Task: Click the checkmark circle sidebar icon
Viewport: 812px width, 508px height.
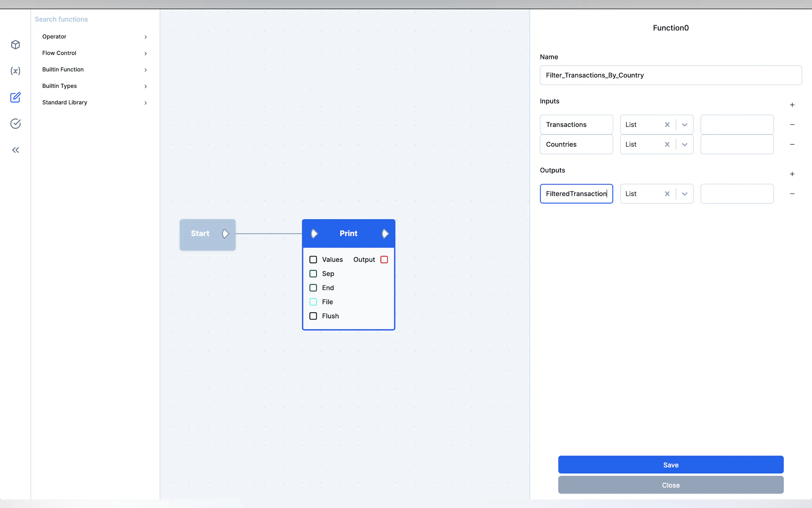Action: pyautogui.click(x=15, y=123)
